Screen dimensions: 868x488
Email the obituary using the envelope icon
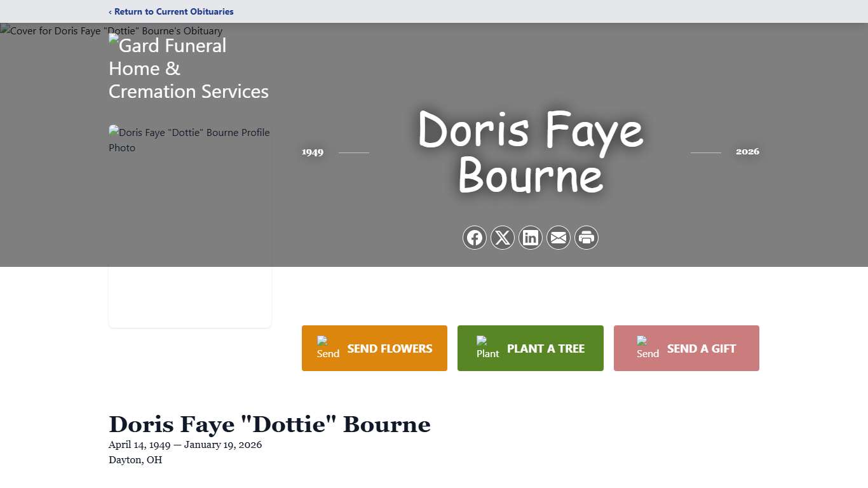pos(559,237)
